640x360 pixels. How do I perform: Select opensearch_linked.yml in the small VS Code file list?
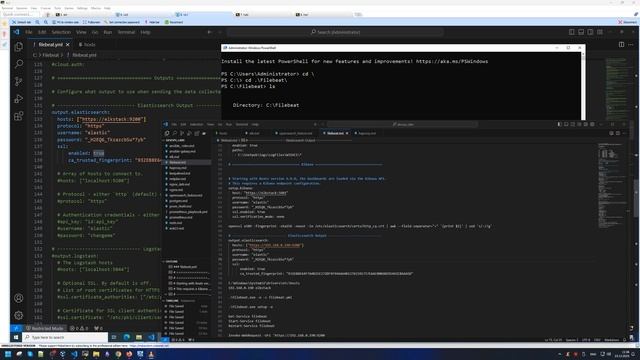click(187, 196)
